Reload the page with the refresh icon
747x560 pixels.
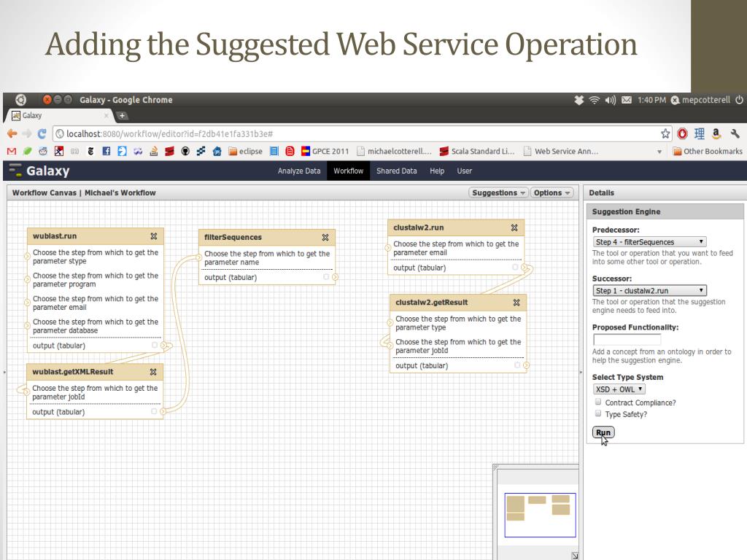tap(42, 134)
